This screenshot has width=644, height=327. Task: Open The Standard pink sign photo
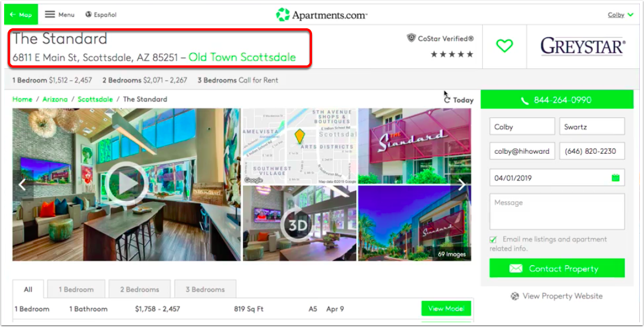pyautogui.click(x=415, y=146)
